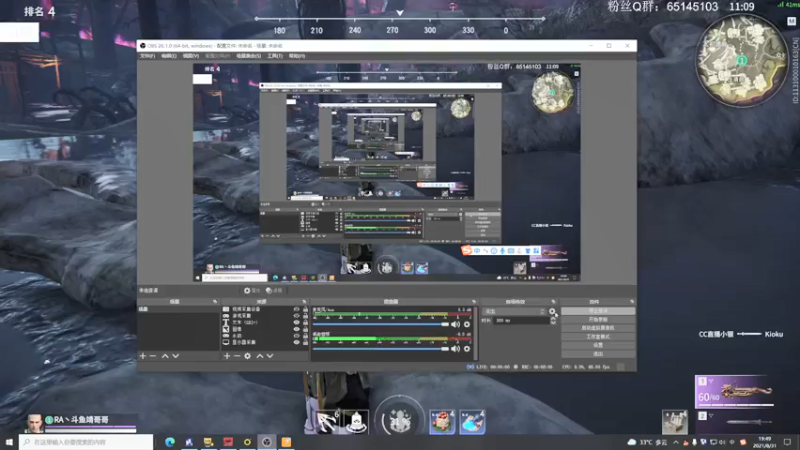Image resolution: width=800 pixels, height=450 pixels.
Task: Open the orange app on the taskbar
Action: coord(286,442)
